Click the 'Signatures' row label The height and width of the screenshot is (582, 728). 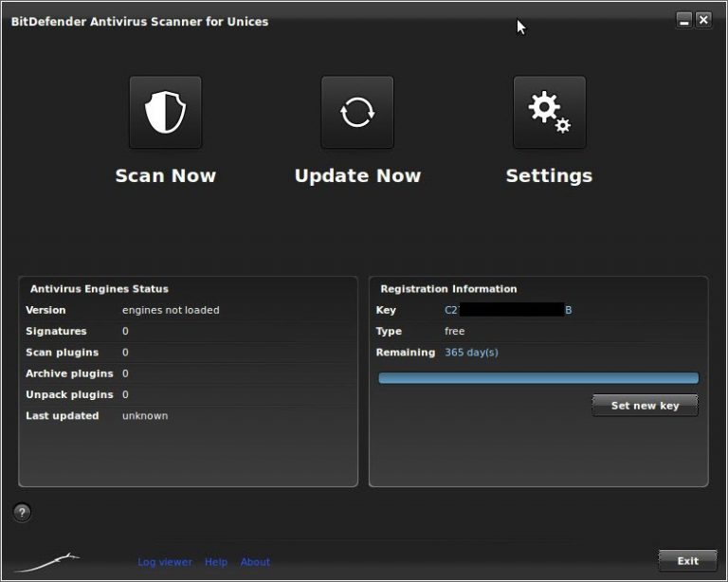point(56,331)
